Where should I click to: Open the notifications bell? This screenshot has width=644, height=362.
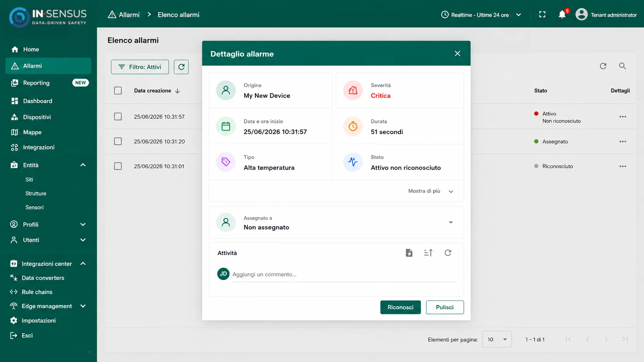click(x=562, y=15)
